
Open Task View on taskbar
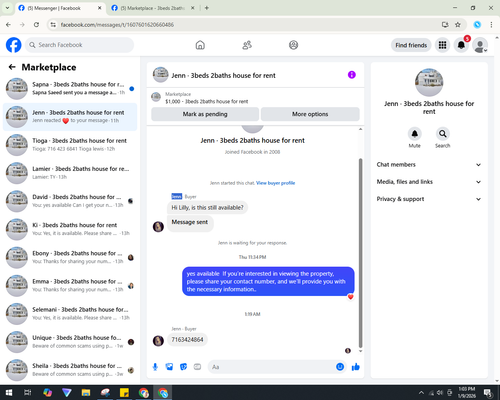click(28, 393)
